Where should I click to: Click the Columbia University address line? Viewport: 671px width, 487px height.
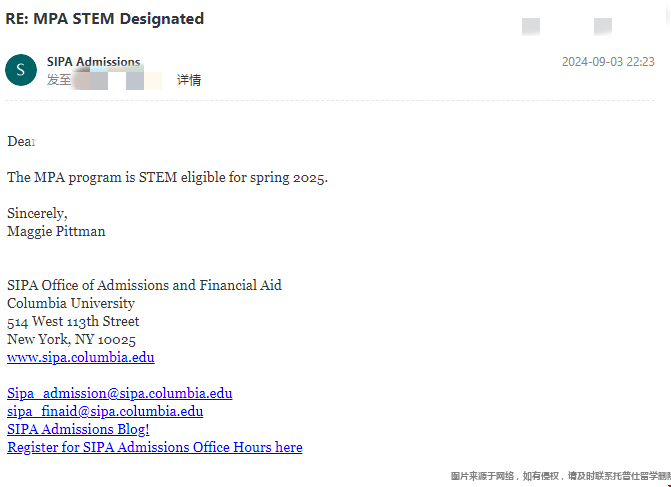[x=71, y=303]
